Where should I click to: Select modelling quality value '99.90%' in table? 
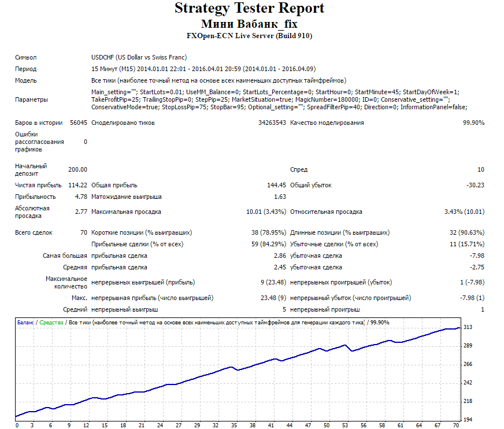coord(473,123)
